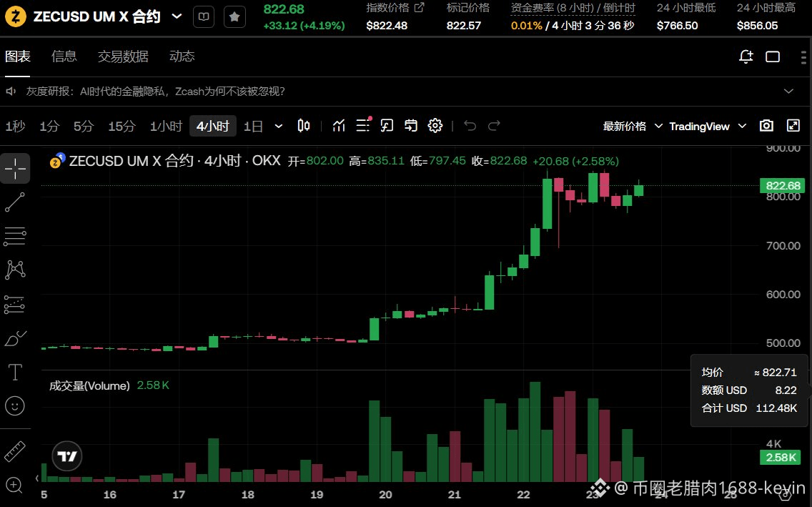Click the ZEC coin logo icon
The height and width of the screenshot is (507, 812).
coord(16,17)
